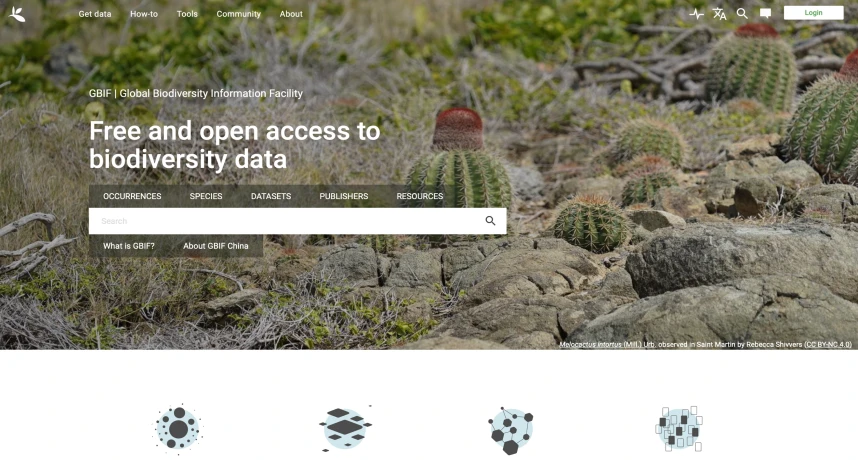Open the language translation icon
This screenshot has width=858, height=460.
tap(719, 14)
